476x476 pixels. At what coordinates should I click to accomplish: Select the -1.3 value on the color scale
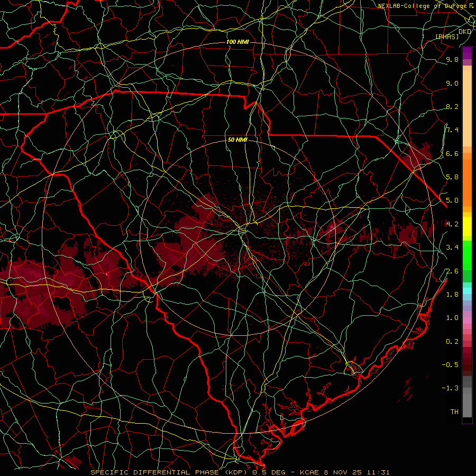(450, 388)
